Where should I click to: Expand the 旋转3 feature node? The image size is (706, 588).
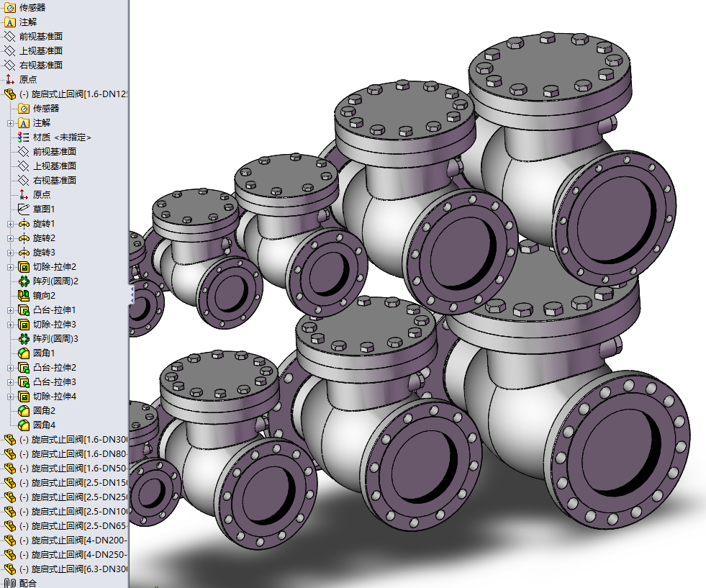click(x=10, y=253)
